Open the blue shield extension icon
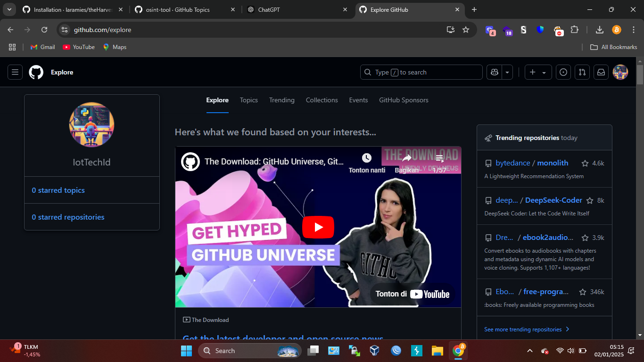This screenshot has width=644, height=362. pyautogui.click(x=540, y=30)
